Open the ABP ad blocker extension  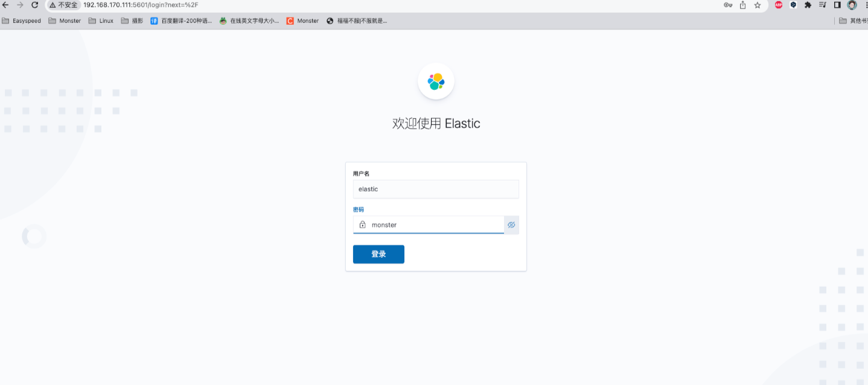779,5
